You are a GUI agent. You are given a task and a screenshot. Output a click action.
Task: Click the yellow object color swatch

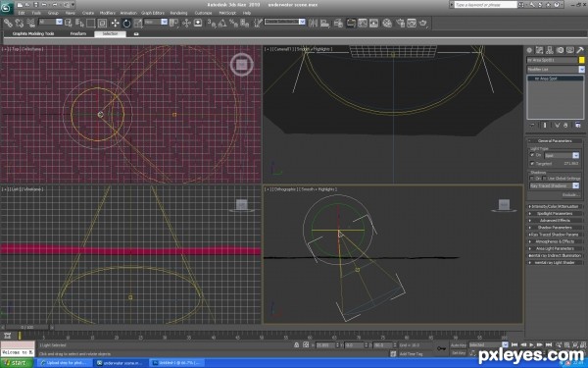581,60
